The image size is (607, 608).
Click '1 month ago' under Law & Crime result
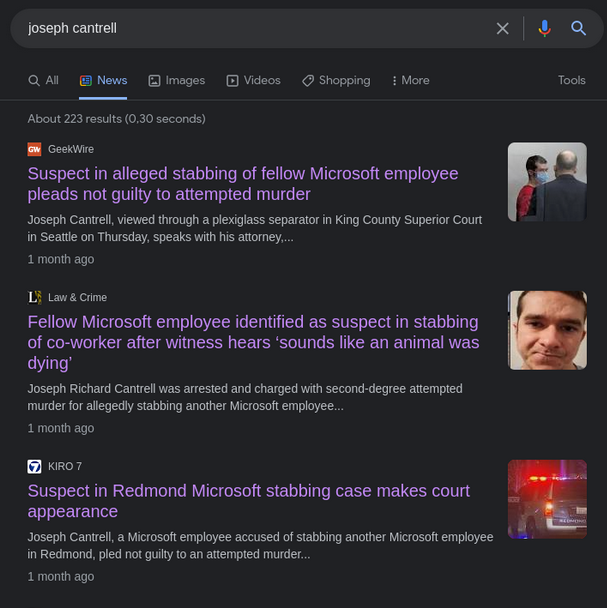click(x=61, y=428)
